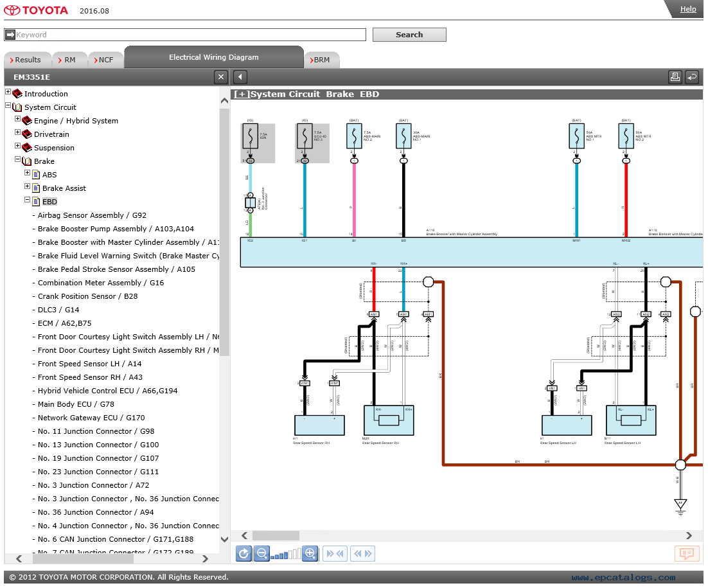Viewport: 708px width, 588px height.
Task: Close the EM3351E tree panel
Action: pos(221,76)
